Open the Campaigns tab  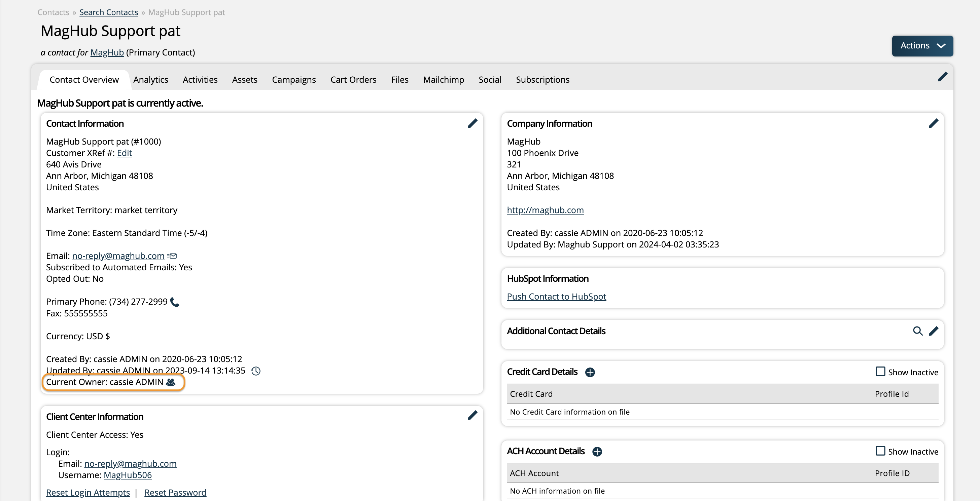[x=294, y=79]
